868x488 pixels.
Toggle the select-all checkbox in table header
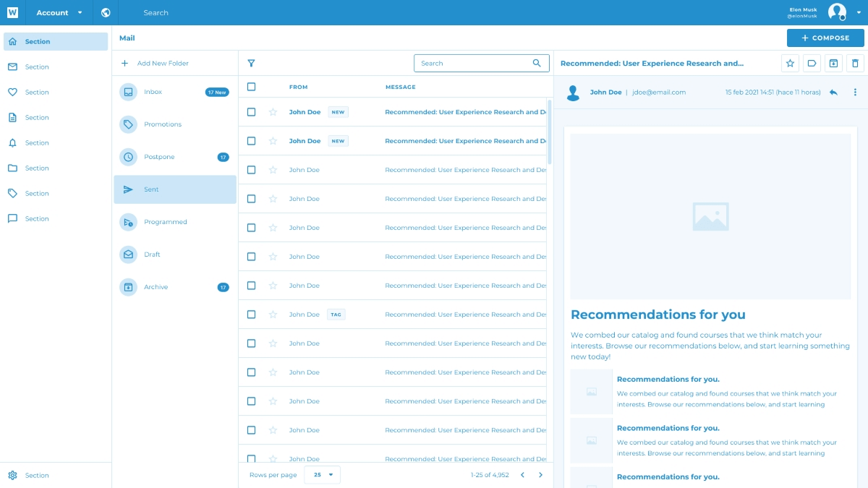[x=251, y=87]
